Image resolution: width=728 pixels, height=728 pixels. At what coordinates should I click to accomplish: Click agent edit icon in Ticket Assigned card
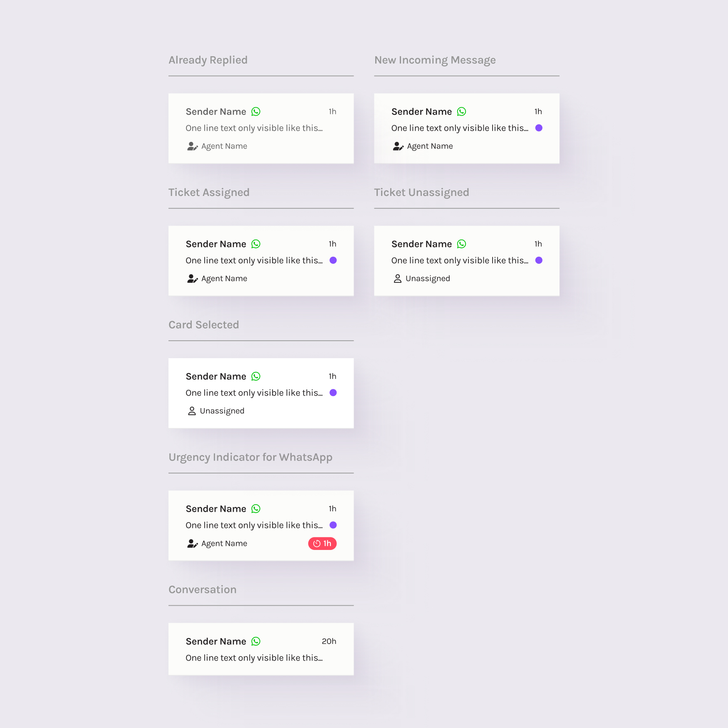[x=192, y=278]
